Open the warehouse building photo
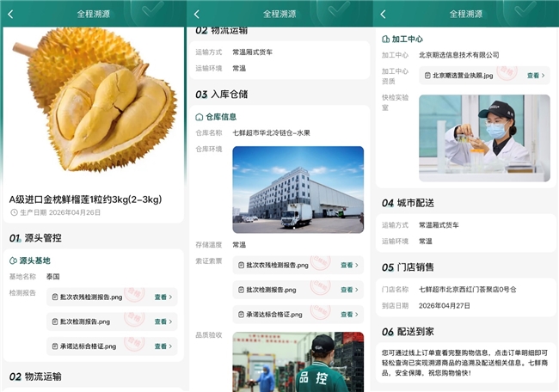The image size is (559, 392). click(x=298, y=189)
